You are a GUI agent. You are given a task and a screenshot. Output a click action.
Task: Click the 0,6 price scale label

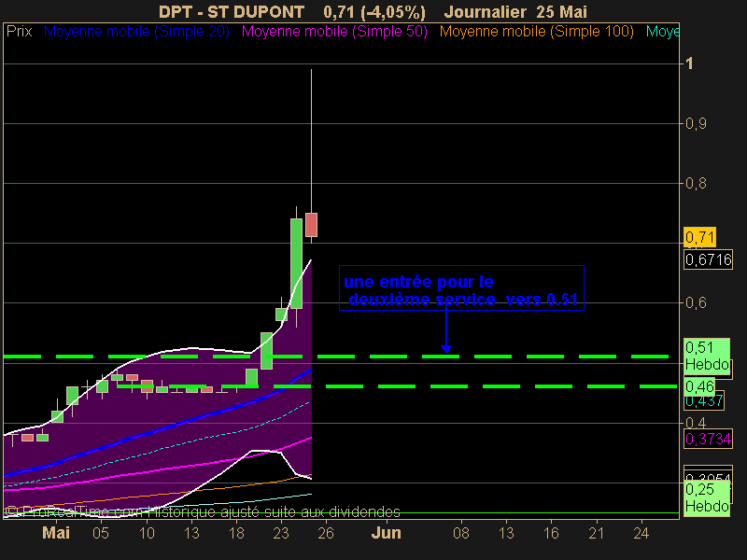click(x=696, y=302)
